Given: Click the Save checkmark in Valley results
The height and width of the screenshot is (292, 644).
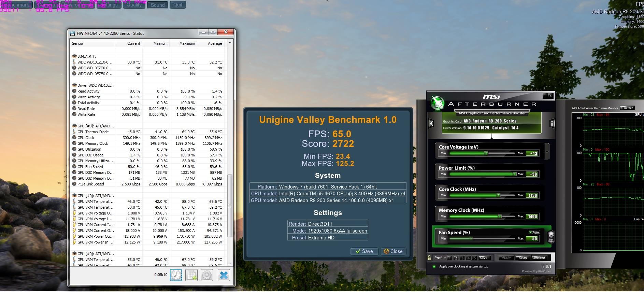Looking at the screenshot, I should coord(358,251).
